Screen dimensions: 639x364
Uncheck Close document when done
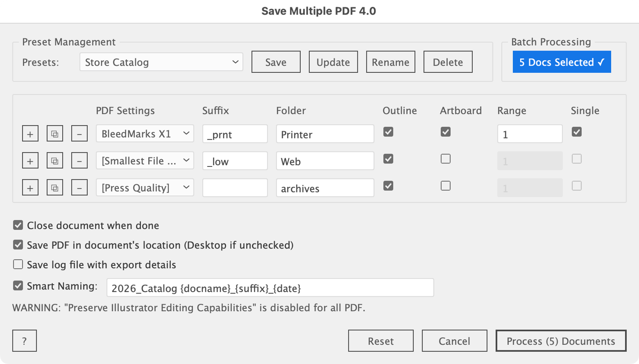[18, 225]
